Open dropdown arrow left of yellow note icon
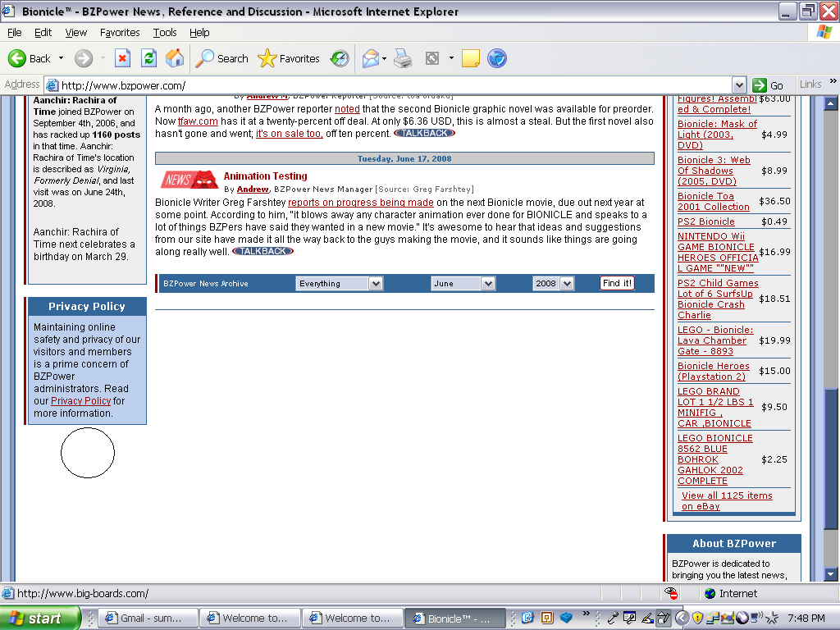840x630 pixels. click(x=451, y=58)
